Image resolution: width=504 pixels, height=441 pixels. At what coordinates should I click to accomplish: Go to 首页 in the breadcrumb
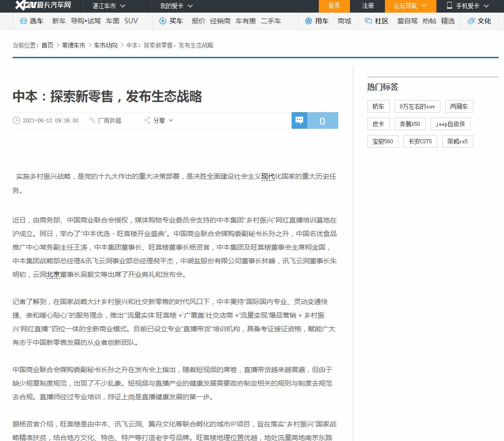[x=47, y=45]
